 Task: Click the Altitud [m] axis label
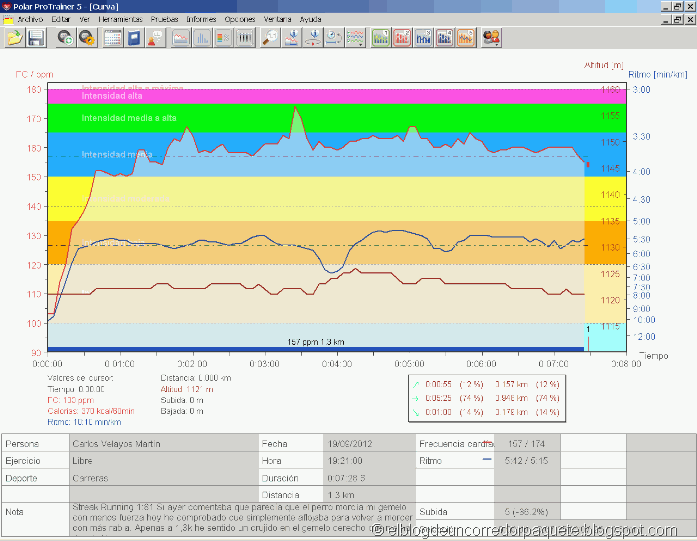coord(604,65)
